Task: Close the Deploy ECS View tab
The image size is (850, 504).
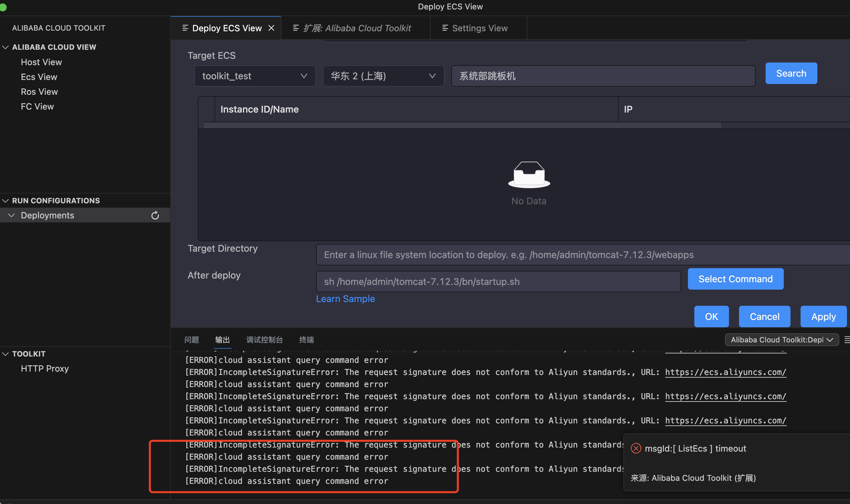Action: [x=271, y=28]
